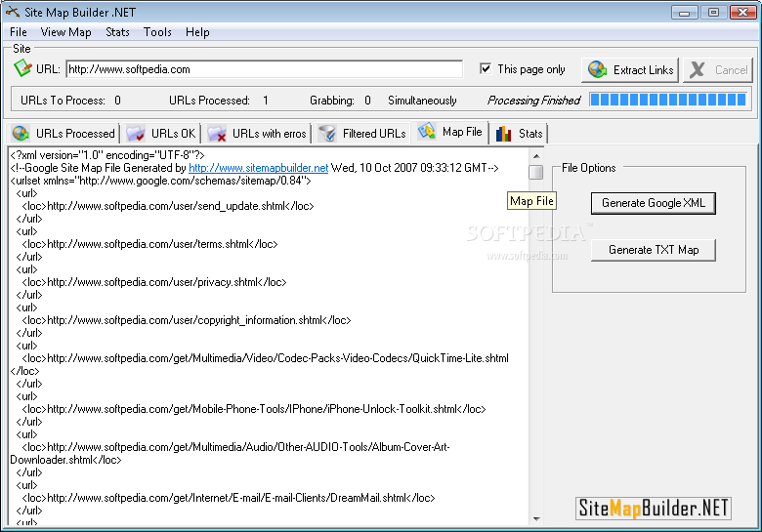Open the Help menu
Image resolution: width=762 pixels, height=532 pixels.
point(197,32)
